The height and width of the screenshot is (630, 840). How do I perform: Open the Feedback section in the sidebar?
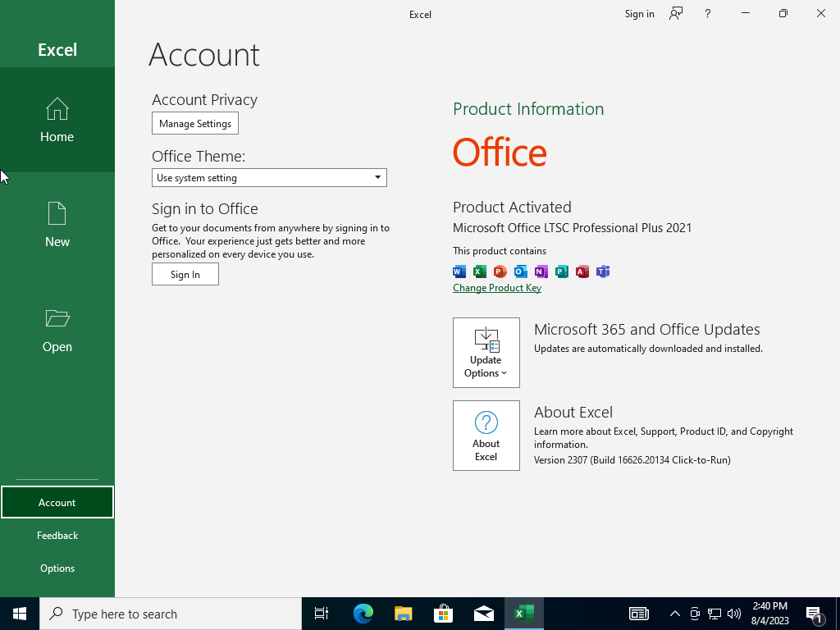(57, 535)
